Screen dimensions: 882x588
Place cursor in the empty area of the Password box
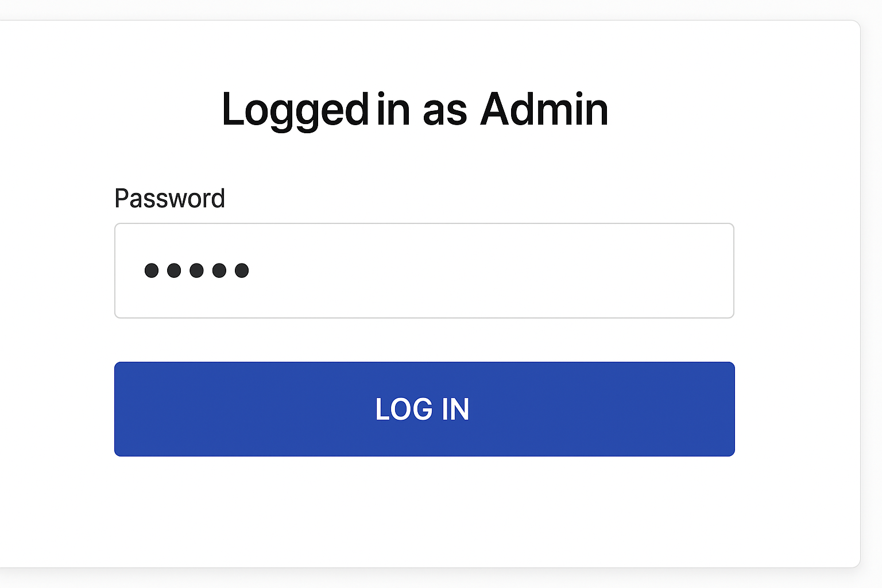488,270
